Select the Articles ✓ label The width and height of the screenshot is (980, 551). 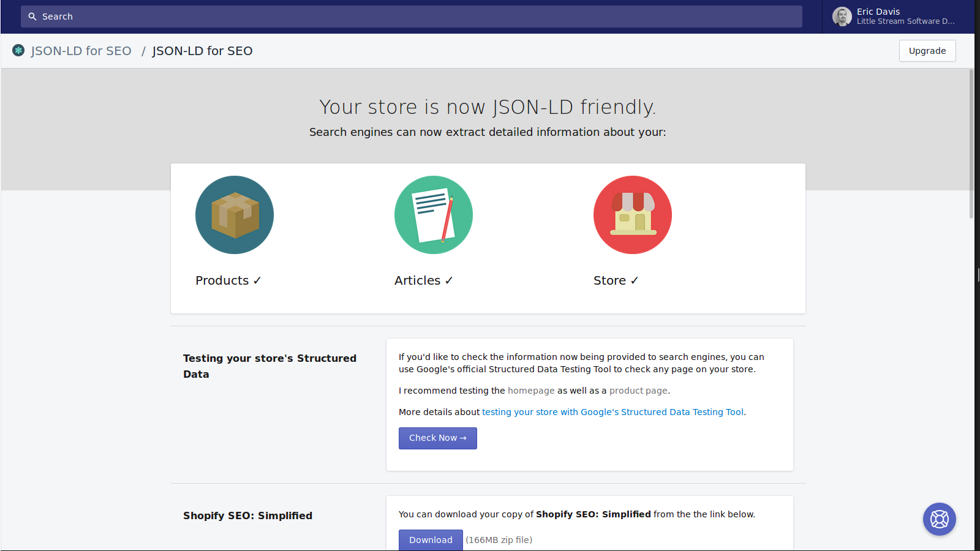pyautogui.click(x=424, y=280)
